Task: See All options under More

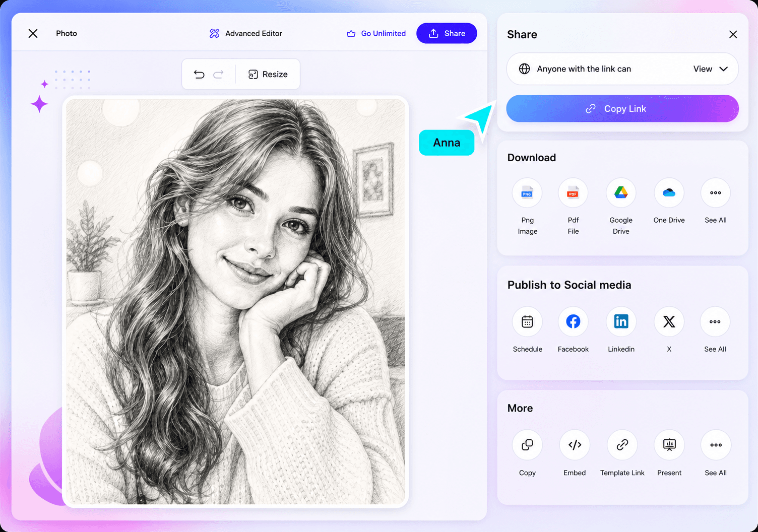Action: (716, 445)
